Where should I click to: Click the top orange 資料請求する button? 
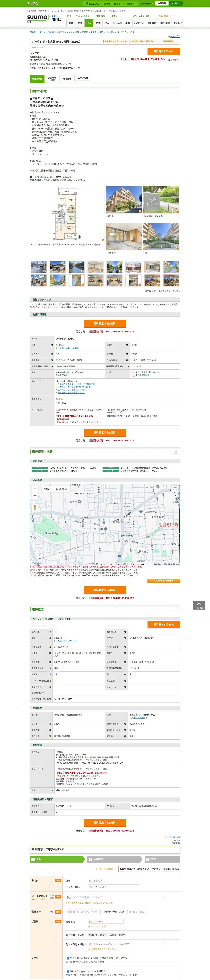point(164,51)
